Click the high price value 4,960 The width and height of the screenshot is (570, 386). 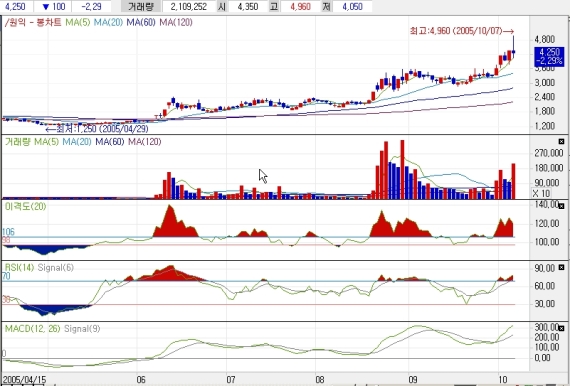click(300, 7)
